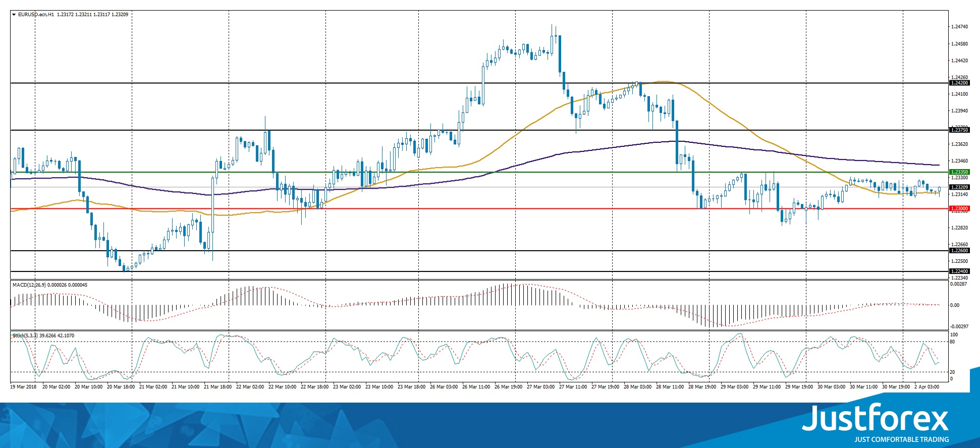Click the 1.24100 price scale label
This screenshot has height=448, width=980.
click(959, 94)
